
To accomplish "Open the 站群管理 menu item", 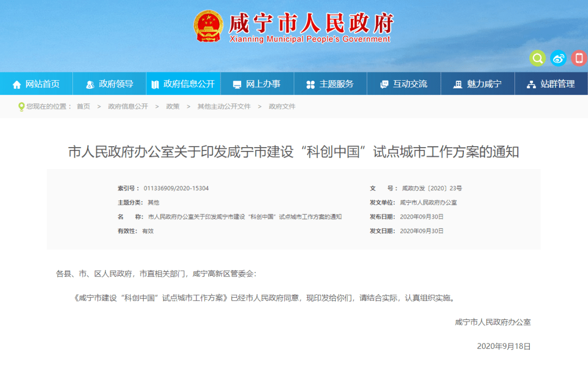I will (x=551, y=84).
